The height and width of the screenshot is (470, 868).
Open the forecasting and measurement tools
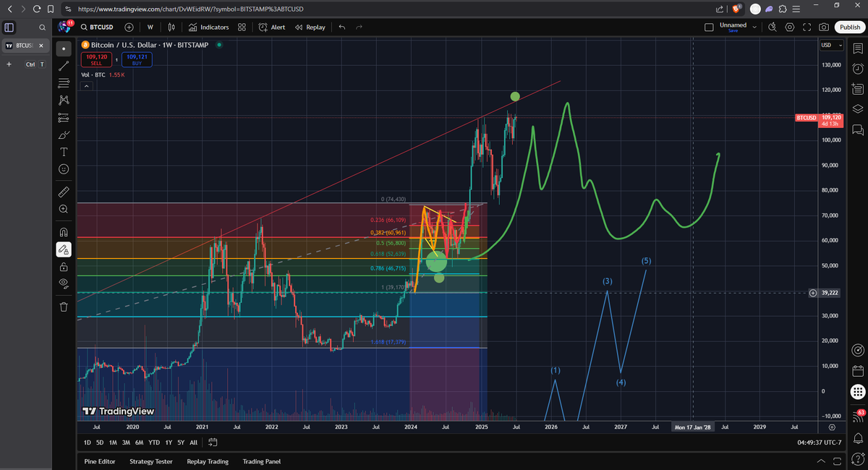coord(64,117)
